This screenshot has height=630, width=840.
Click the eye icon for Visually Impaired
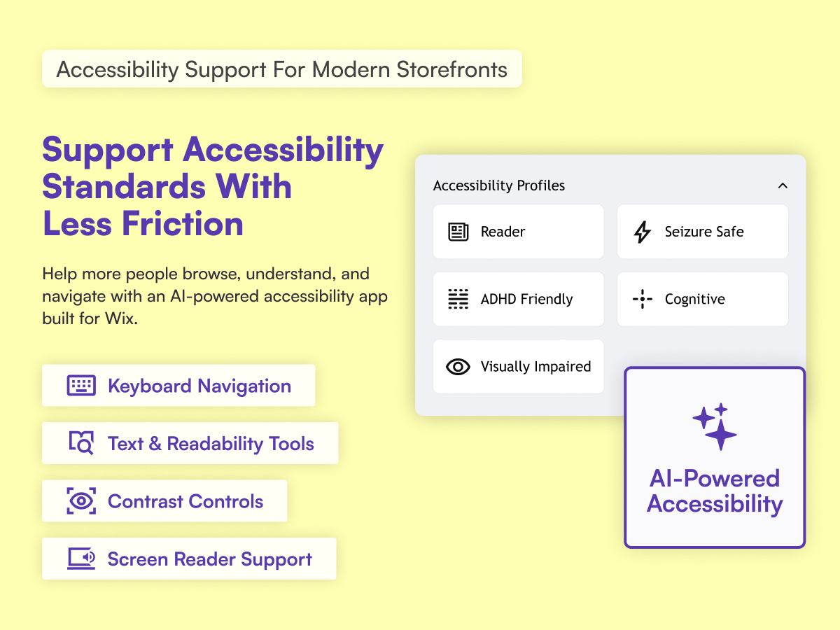click(x=458, y=366)
